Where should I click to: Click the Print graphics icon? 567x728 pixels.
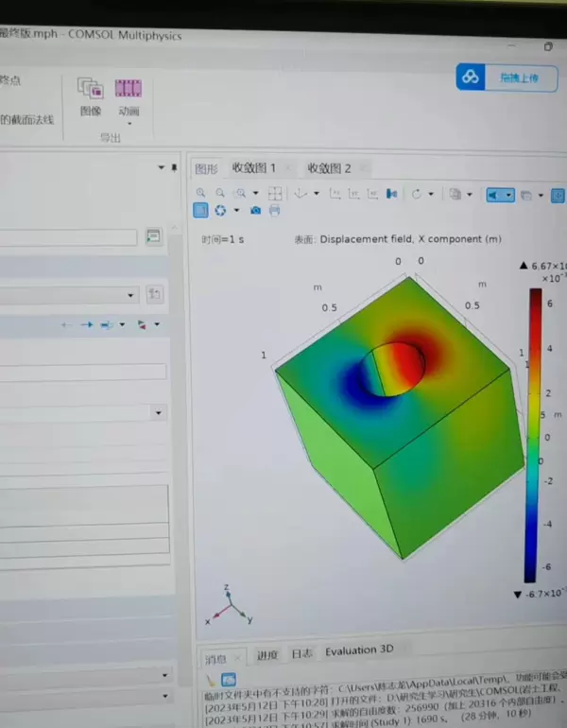click(275, 210)
